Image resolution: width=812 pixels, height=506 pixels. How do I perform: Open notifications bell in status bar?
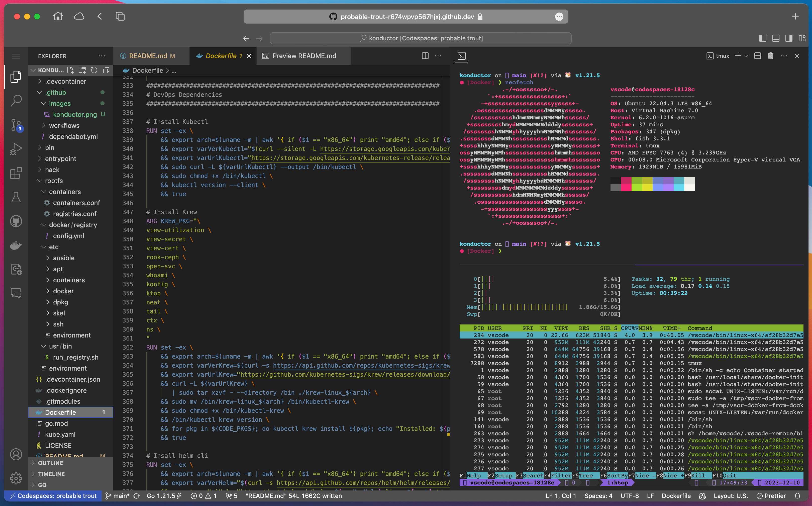point(798,496)
